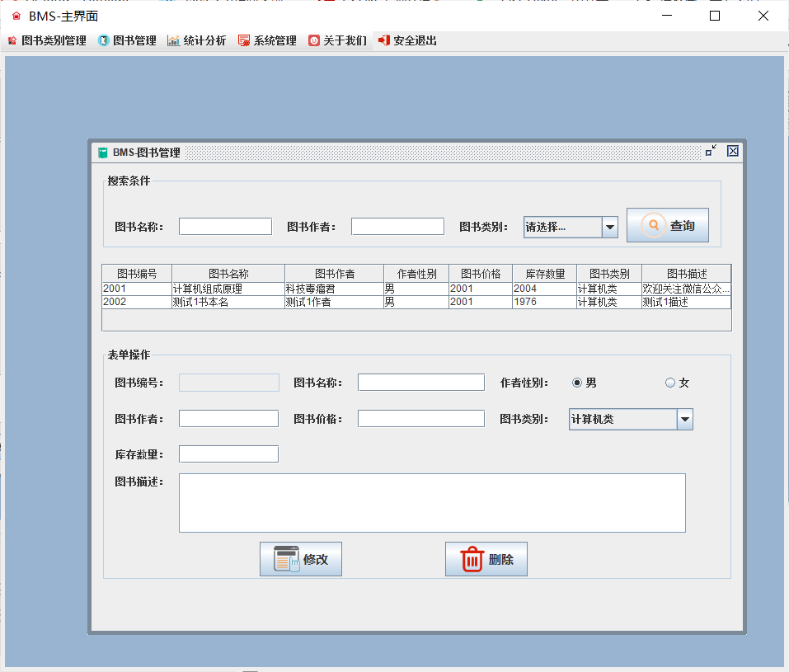Click the 图书价格 input field
The image size is (789, 672).
point(421,418)
